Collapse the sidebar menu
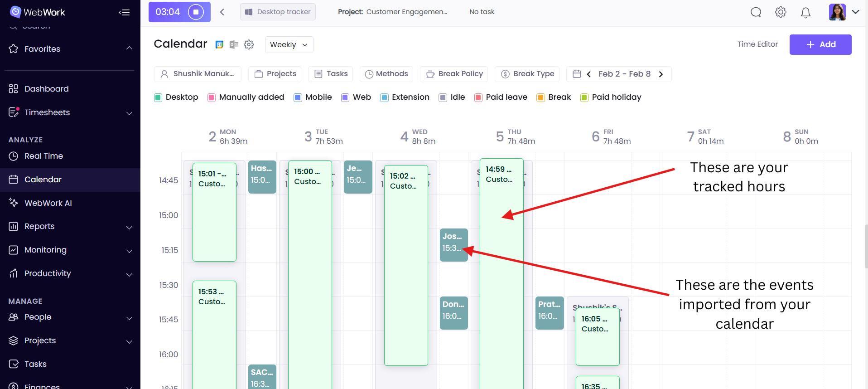868x389 pixels. 124,12
